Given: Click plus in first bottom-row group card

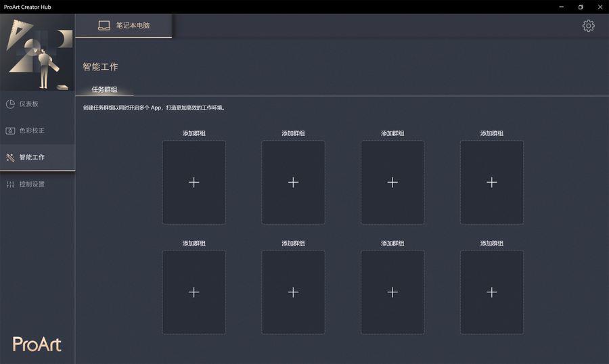Looking at the screenshot, I should coord(194,292).
